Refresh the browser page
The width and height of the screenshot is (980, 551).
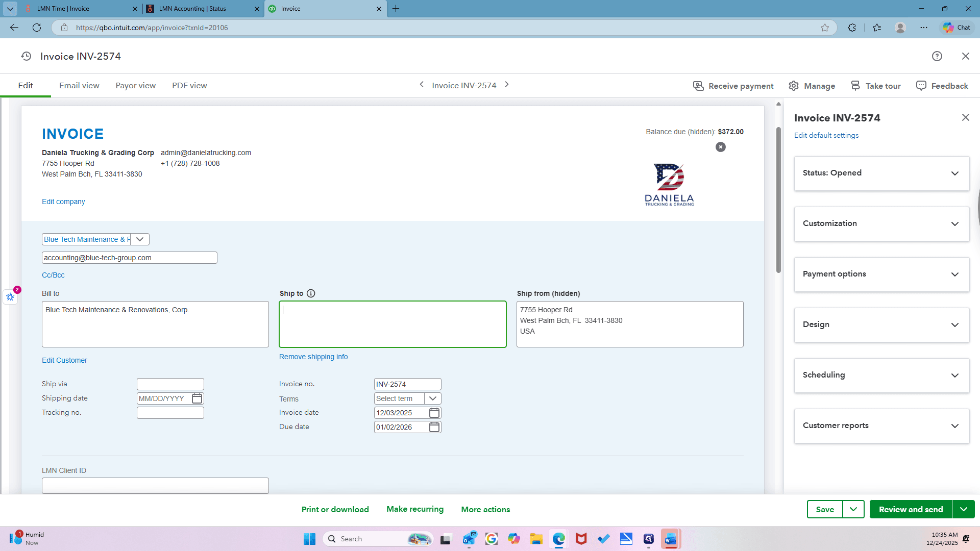37,28
